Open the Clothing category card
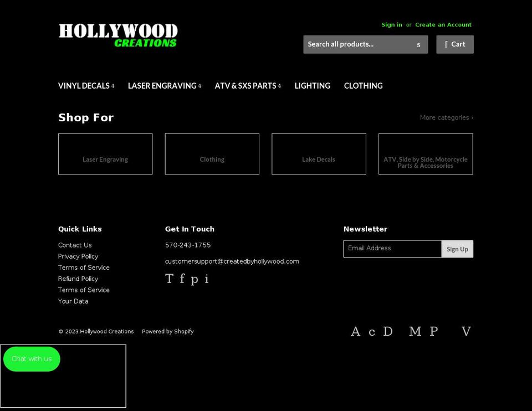532x411 pixels. (x=212, y=154)
